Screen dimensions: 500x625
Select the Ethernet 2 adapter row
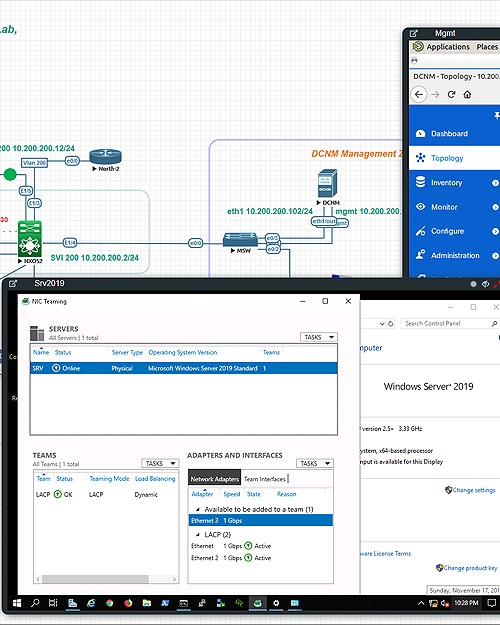tap(260, 558)
